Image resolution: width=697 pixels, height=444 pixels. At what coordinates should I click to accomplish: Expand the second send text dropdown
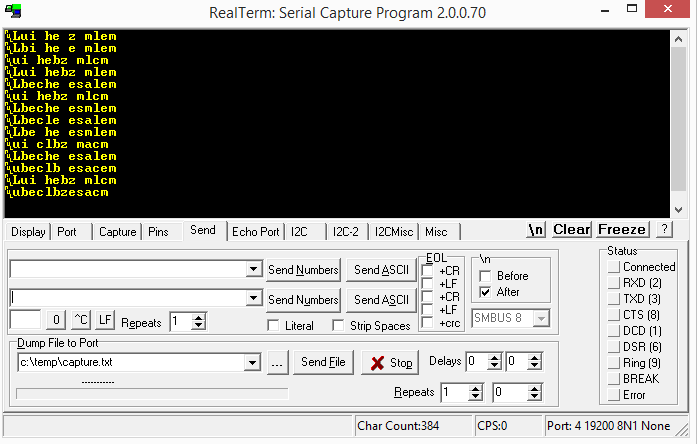pos(253,297)
